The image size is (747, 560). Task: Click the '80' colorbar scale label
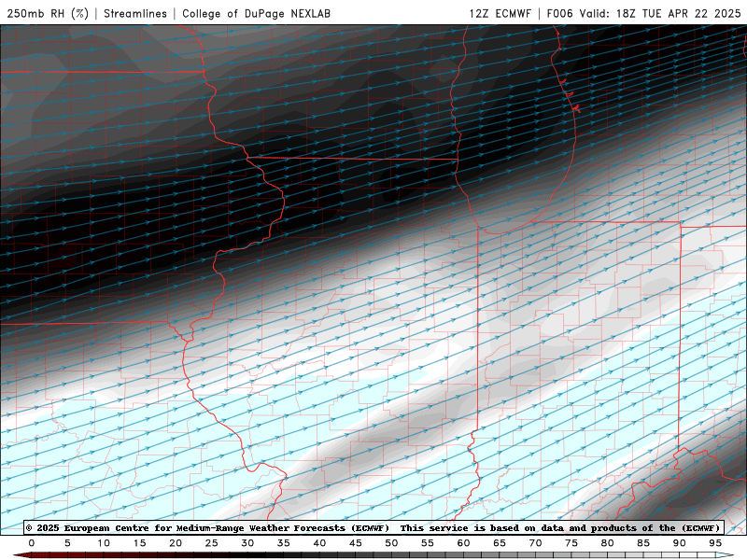pyautogui.click(x=608, y=543)
